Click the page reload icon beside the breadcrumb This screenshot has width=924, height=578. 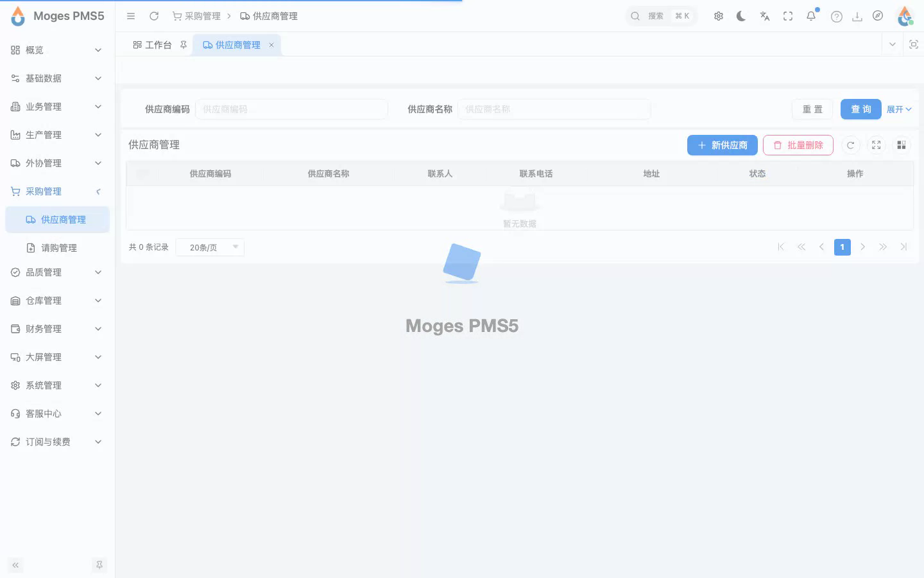tap(154, 16)
